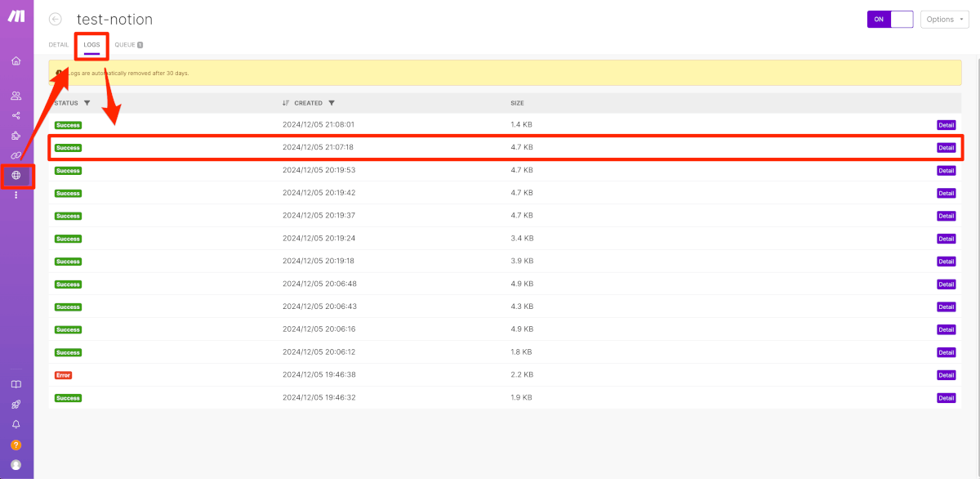Viewport: 980px width, 479px height.
Task: Switch to the DETAIL tab
Action: click(x=59, y=45)
